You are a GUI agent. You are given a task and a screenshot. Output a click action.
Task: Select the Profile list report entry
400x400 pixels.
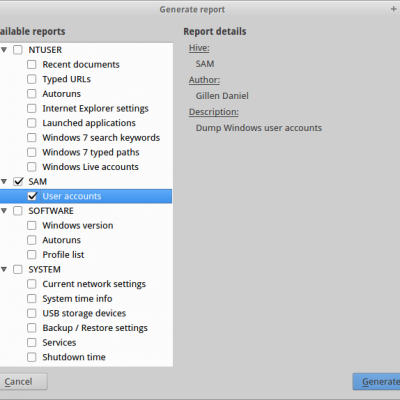63,255
